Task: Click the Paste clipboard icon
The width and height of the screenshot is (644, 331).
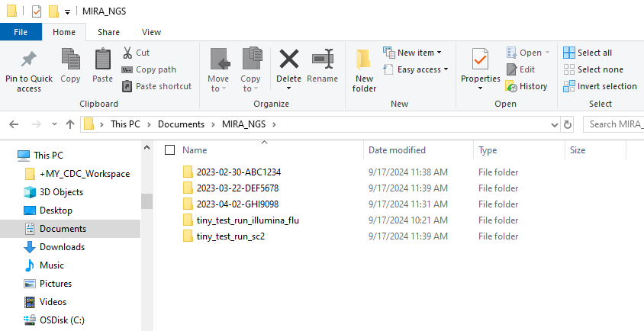Action: [103, 59]
